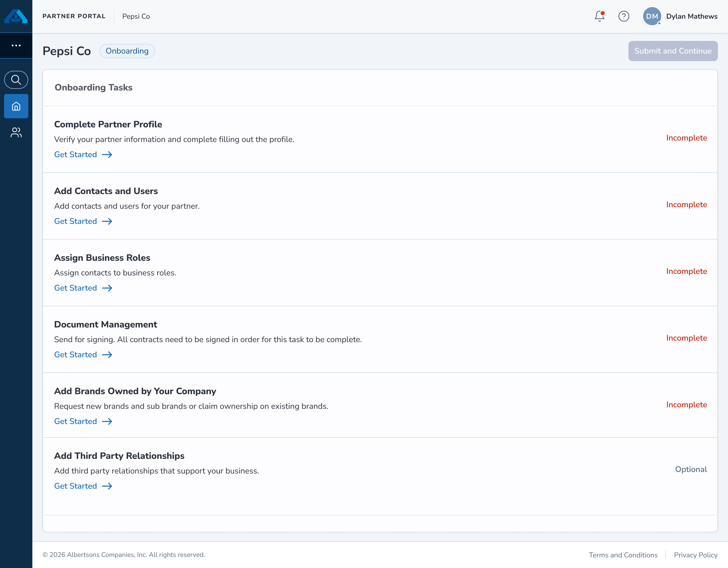Click the Add Third Party Relationships title
The height and width of the screenshot is (568, 728).
coord(119,456)
